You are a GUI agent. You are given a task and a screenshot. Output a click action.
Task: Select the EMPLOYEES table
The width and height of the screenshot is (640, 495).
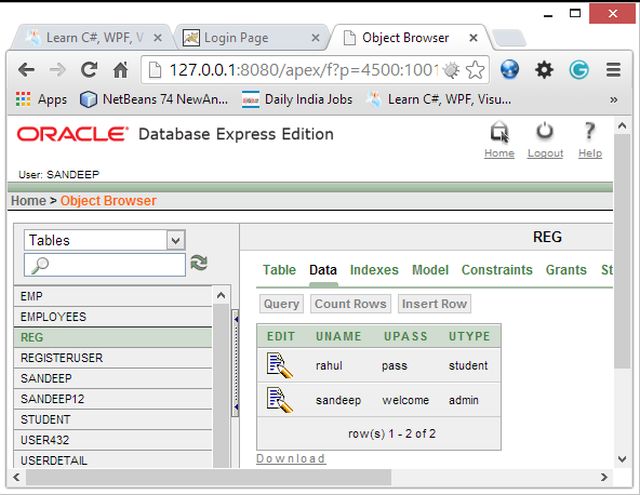point(113,317)
